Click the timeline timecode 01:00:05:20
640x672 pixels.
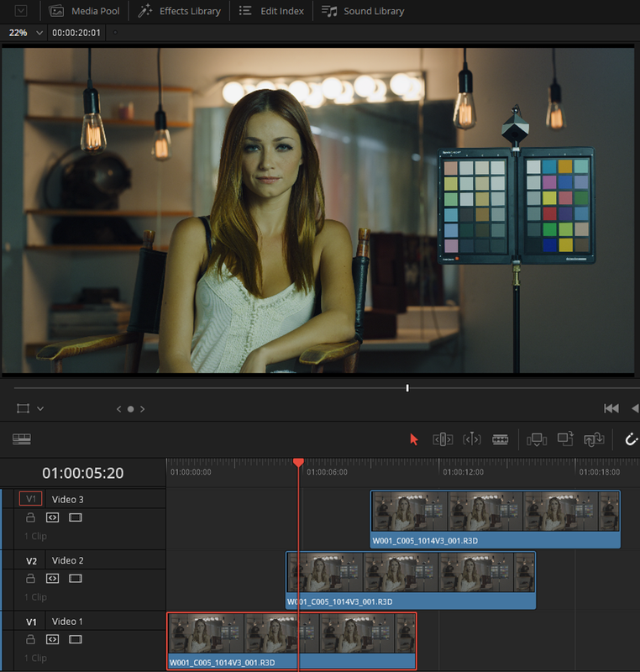[82, 473]
